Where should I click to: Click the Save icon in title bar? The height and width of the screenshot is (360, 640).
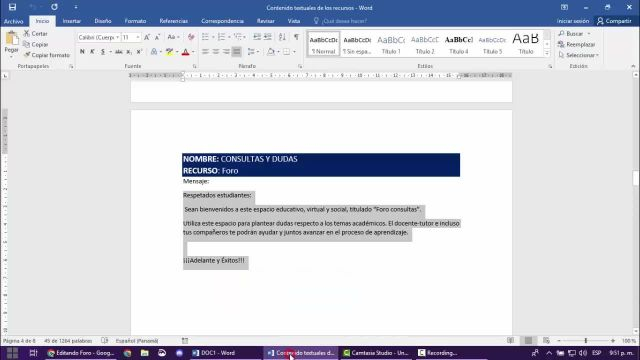12,7
